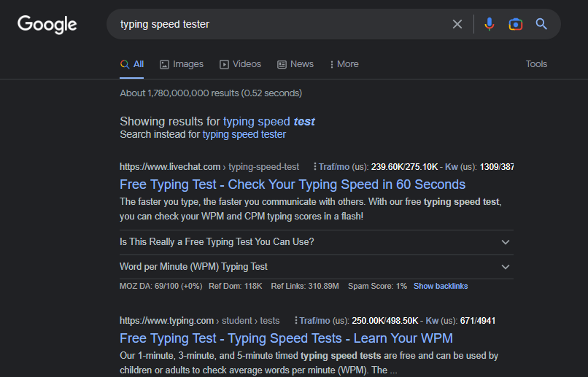Open search by image camera icon
The height and width of the screenshot is (377, 588).
coord(516,24)
